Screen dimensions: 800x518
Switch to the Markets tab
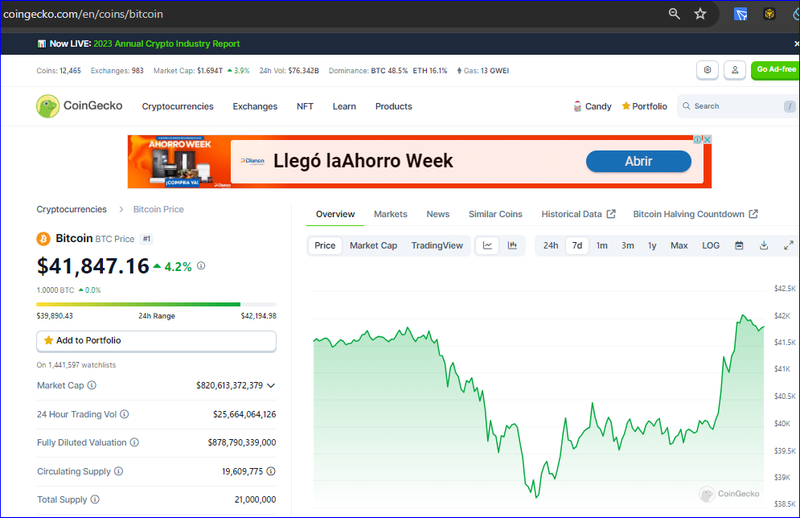[390, 214]
